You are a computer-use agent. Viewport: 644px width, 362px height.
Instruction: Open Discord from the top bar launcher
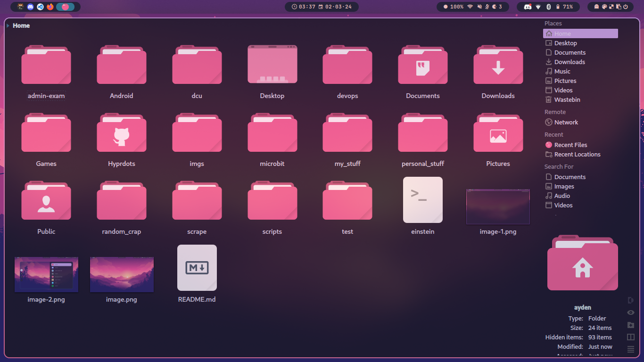coord(30,7)
